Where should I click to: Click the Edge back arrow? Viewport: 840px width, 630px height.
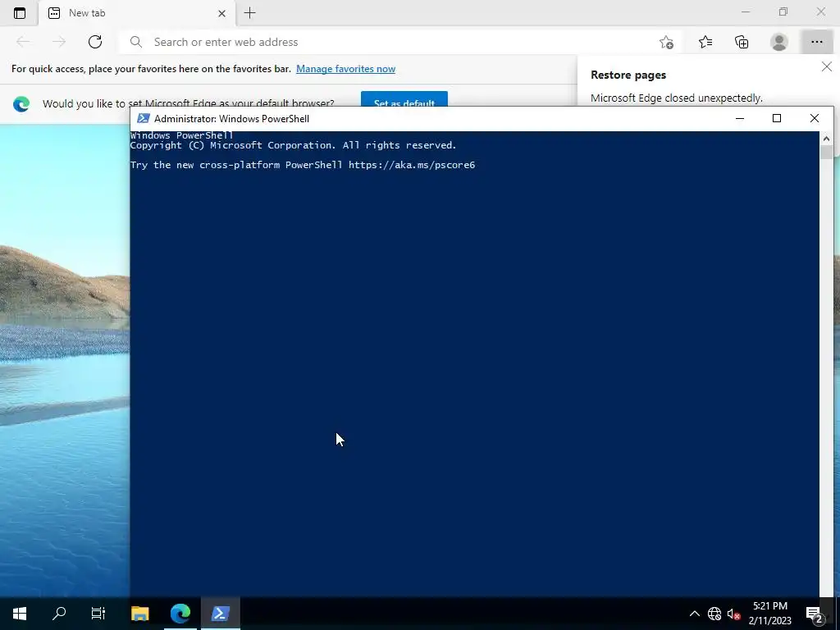[23, 42]
